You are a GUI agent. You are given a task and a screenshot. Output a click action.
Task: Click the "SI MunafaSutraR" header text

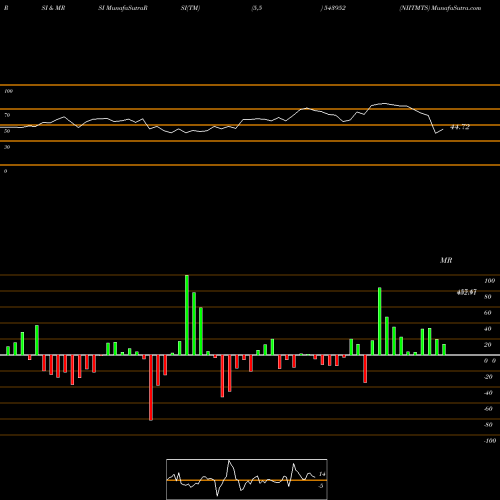pos(123,8)
